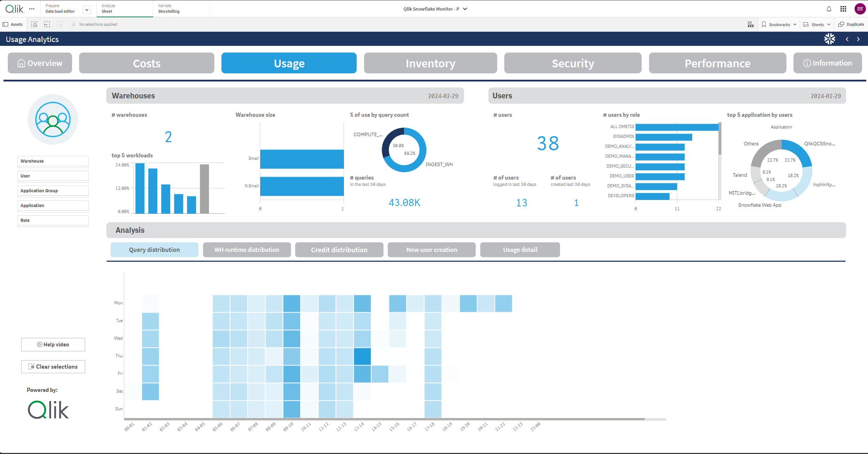Switch analysis to Credit distribution
This screenshot has height=454, width=868.
pos(339,249)
